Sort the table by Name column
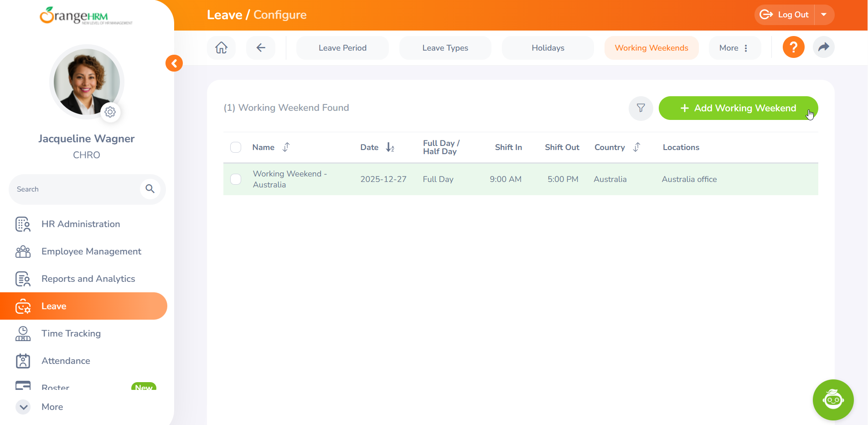Viewport: 868px width, 425px height. tap(286, 147)
